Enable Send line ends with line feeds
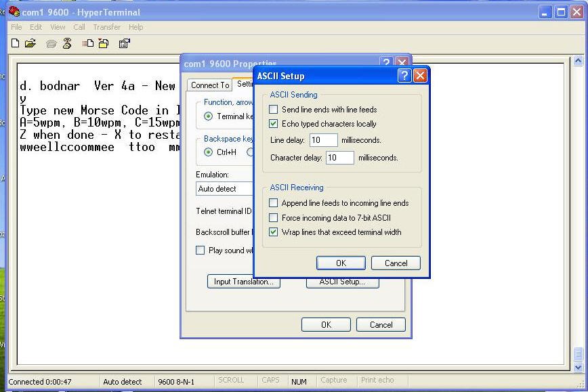 [x=274, y=110]
